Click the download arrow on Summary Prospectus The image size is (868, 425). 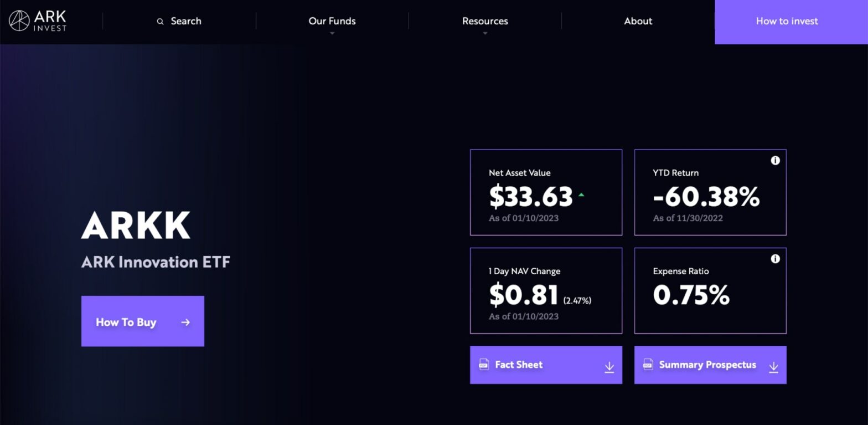click(x=773, y=366)
